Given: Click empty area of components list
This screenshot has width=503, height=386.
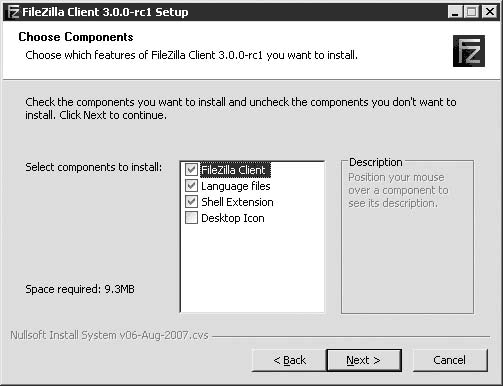Looking at the screenshot, I should click(252, 268).
